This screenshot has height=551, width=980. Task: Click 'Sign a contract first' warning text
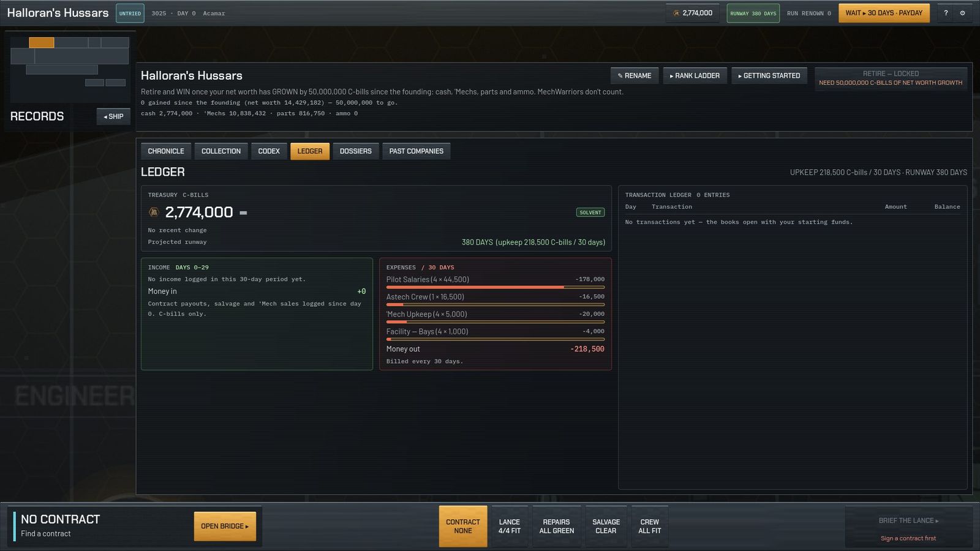908,539
